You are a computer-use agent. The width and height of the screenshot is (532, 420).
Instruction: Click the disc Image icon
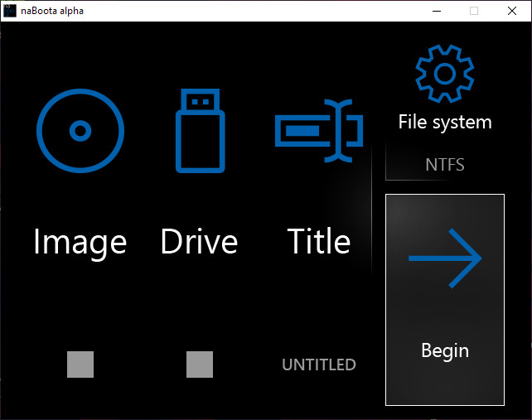coord(80,131)
